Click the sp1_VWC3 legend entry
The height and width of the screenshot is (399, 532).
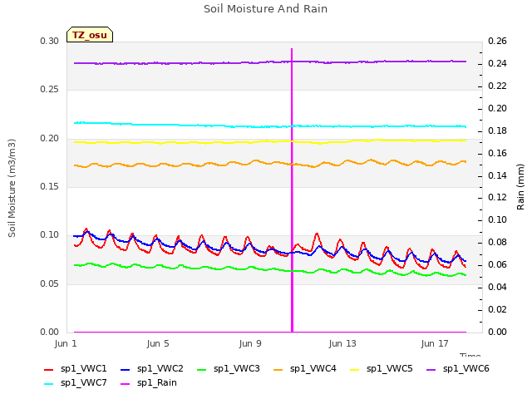click(229, 369)
